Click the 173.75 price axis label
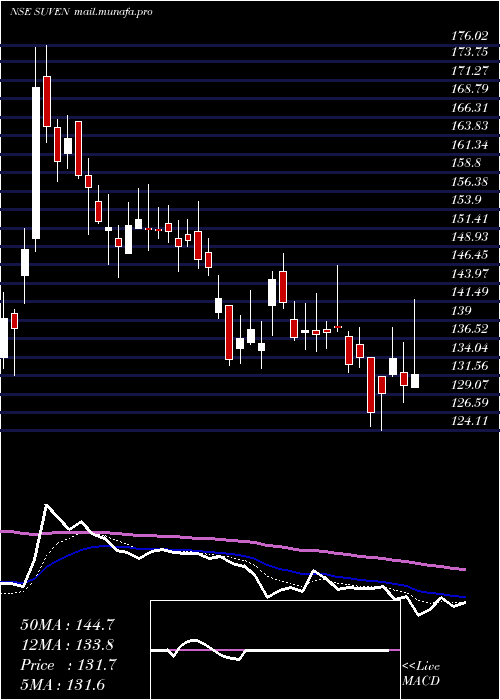This screenshot has height=700, width=500. pos(469,52)
